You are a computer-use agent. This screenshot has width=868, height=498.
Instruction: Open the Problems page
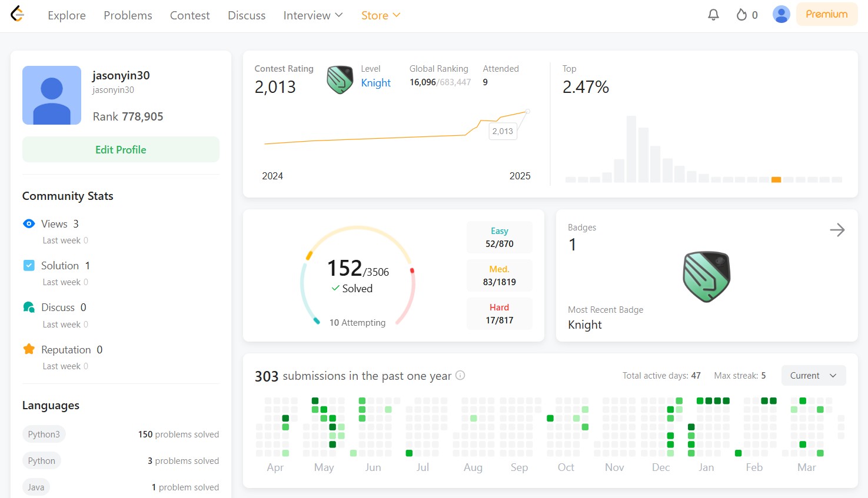128,15
